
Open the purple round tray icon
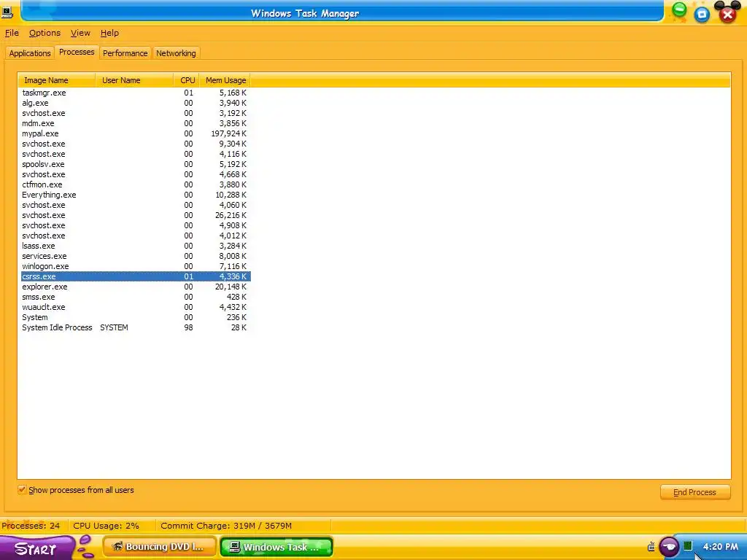click(670, 547)
